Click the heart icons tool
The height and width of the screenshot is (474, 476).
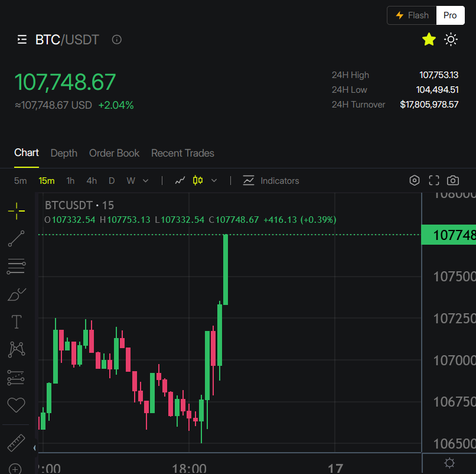pos(16,405)
